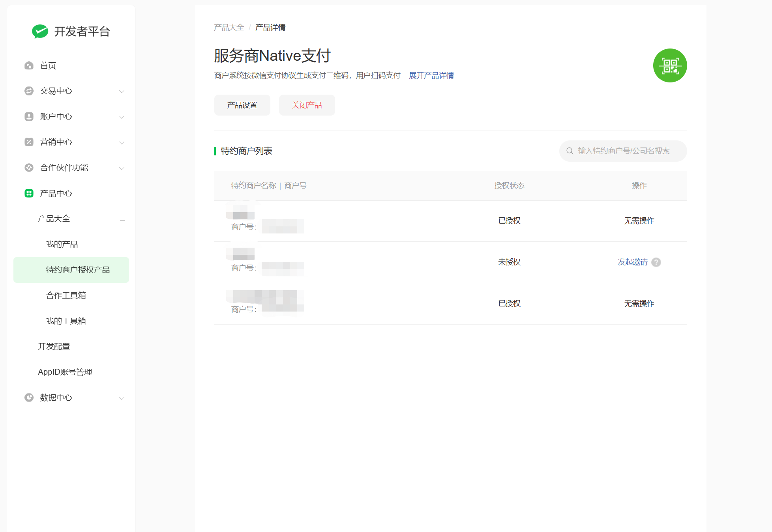Click the WeChat Pay logo icon
772x532 pixels.
click(x=40, y=32)
